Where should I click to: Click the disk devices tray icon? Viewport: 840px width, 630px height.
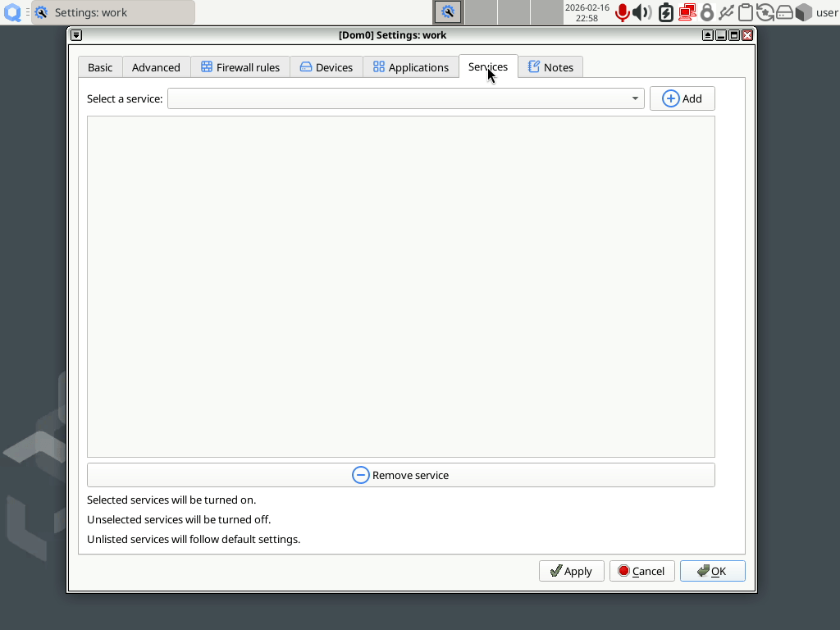click(784, 12)
